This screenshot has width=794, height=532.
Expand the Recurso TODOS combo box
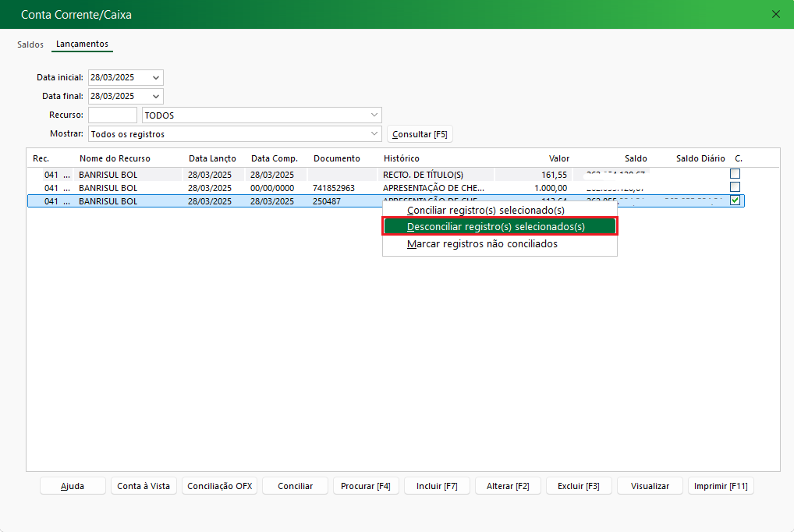pos(374,115)
